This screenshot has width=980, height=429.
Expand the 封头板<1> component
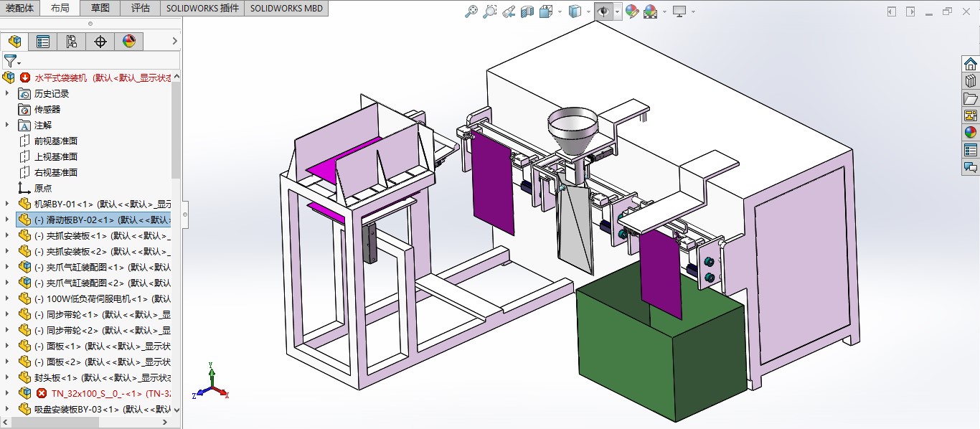pyautogui.click(x=8, y=377)
